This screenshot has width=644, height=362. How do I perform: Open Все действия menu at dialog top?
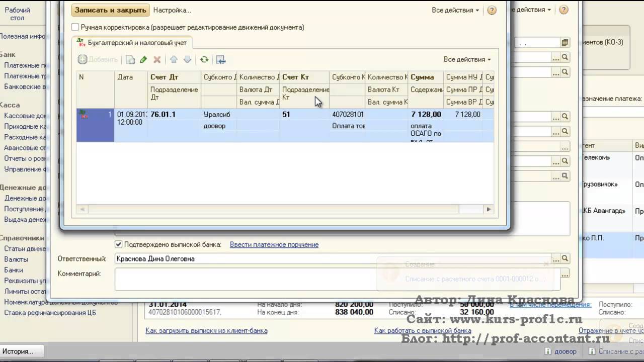(x=455, y=10)
